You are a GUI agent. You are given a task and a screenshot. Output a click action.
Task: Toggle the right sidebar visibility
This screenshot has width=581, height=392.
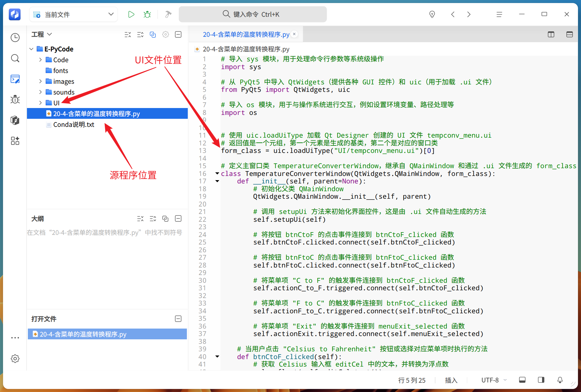coord(541,380)
